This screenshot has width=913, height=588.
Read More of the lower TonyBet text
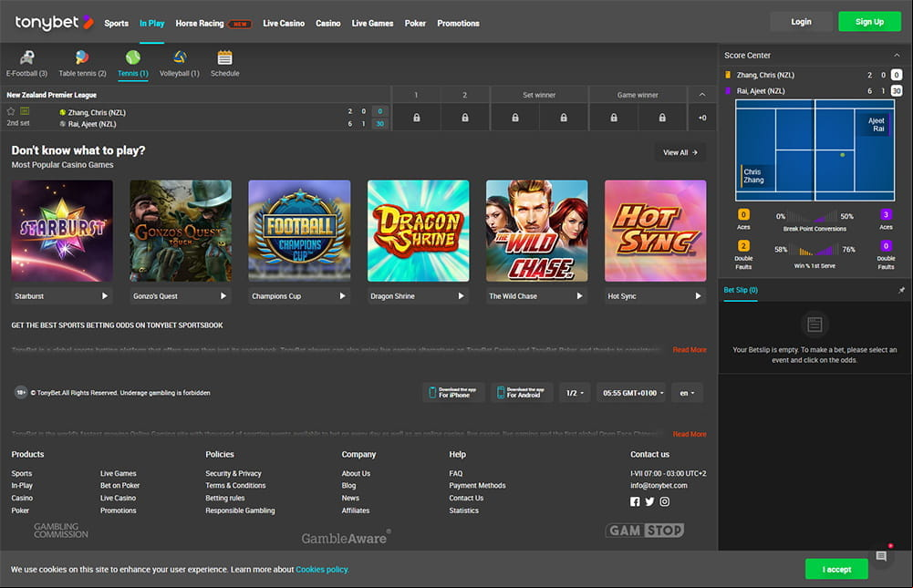[x=690, y=434]
